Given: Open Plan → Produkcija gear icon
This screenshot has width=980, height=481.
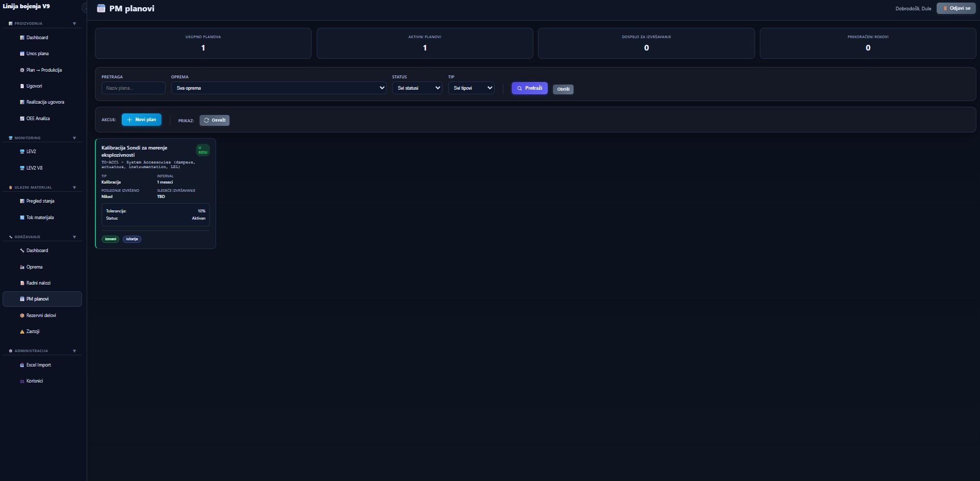Looking at the screenshot, I should [x=22, y=70].
